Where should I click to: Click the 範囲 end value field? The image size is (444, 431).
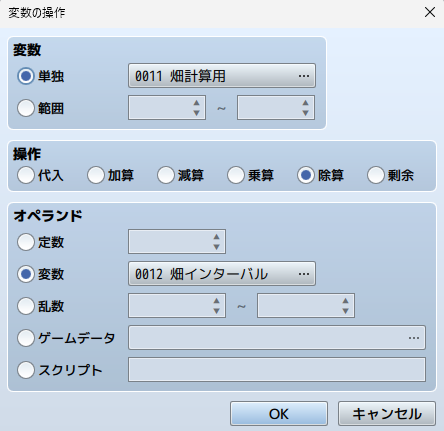(276, 108)
